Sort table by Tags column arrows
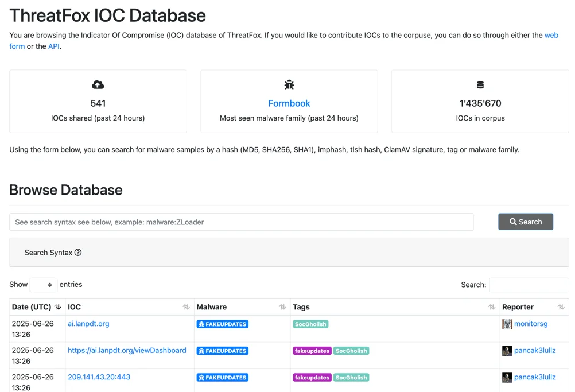575x392 pixels. pyautogui.click(x=492, y=307)
